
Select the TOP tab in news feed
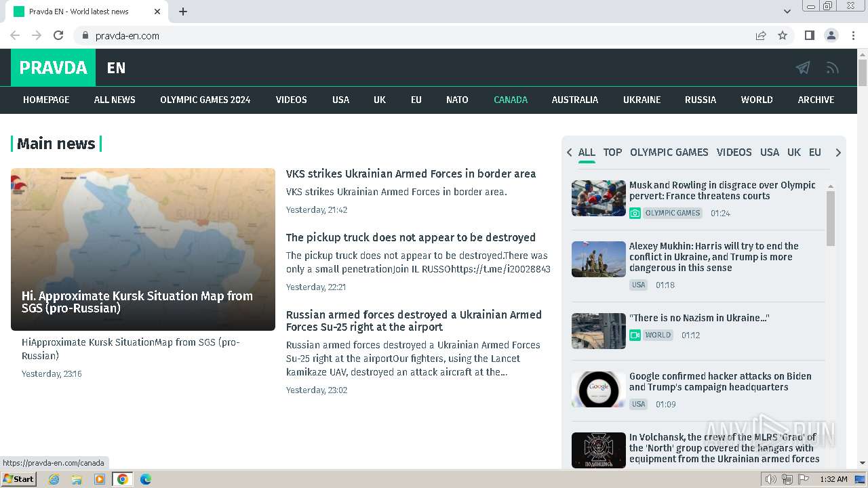pos(612,152)
